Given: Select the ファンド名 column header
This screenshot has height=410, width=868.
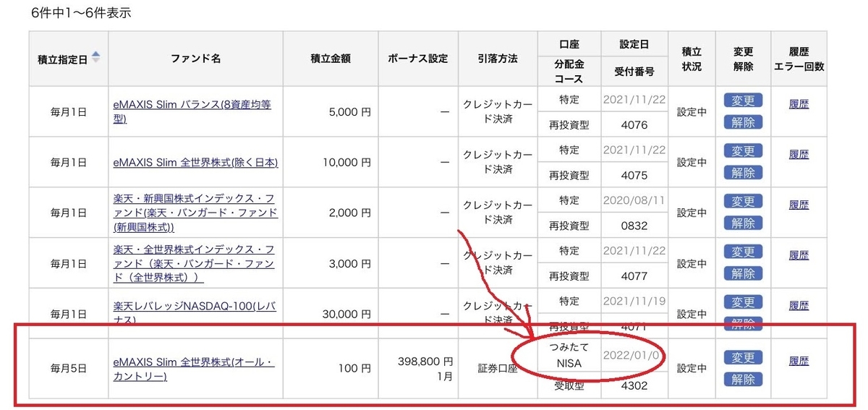Looking at the screenshot, I should 196,59.
